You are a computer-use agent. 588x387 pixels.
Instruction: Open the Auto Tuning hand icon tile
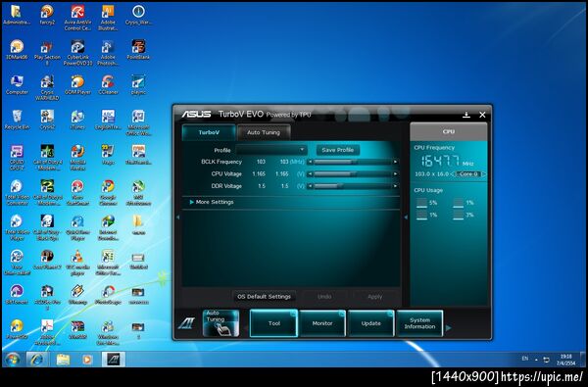pyautogui.click(x=220, y=323)
